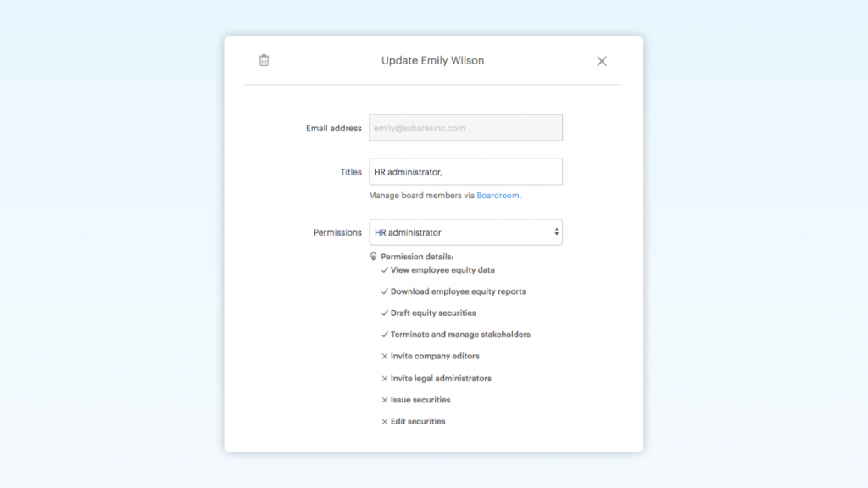
Task: Click X mark beside Invite company editors
Action: click(385, 357)
